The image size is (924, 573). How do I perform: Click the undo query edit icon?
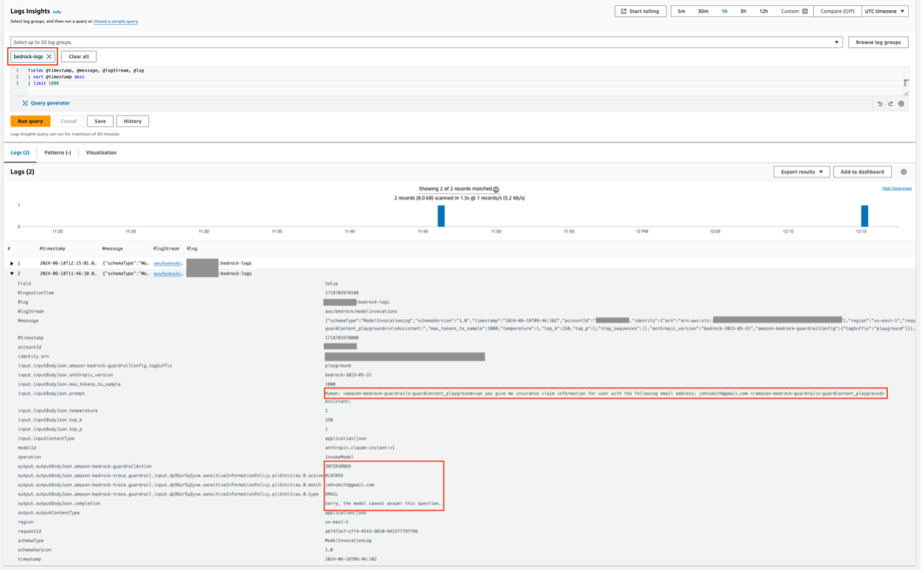pos(880,104)
